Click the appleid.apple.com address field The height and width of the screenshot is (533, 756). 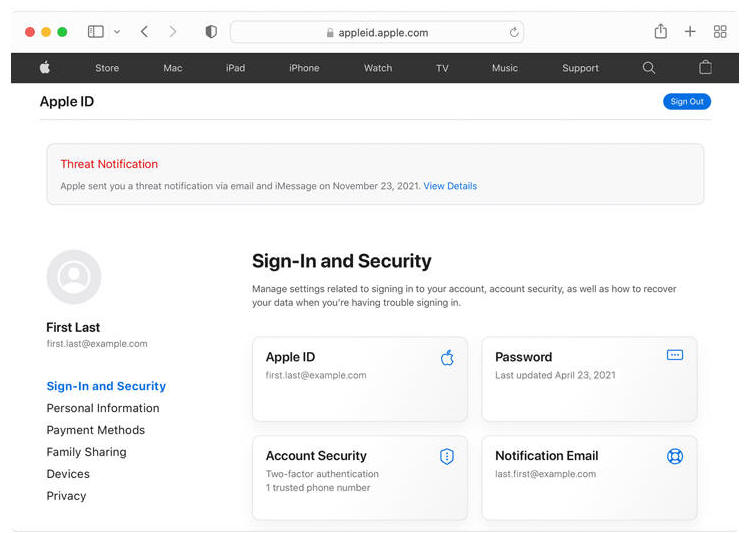click(x=377, y=32)
